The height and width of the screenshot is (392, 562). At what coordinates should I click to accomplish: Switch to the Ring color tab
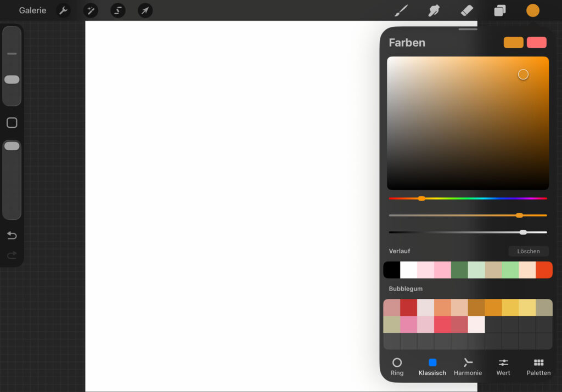[397, 367]
